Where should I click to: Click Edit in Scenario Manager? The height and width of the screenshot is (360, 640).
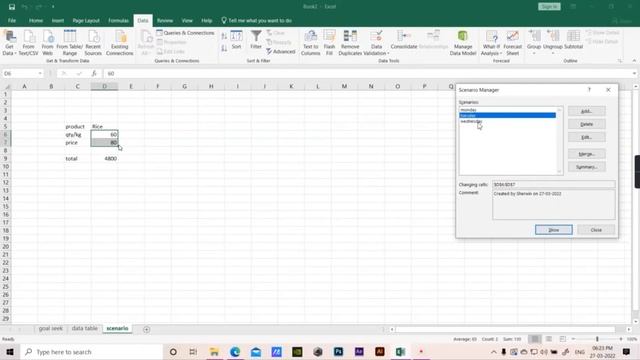tap(587, 137)
